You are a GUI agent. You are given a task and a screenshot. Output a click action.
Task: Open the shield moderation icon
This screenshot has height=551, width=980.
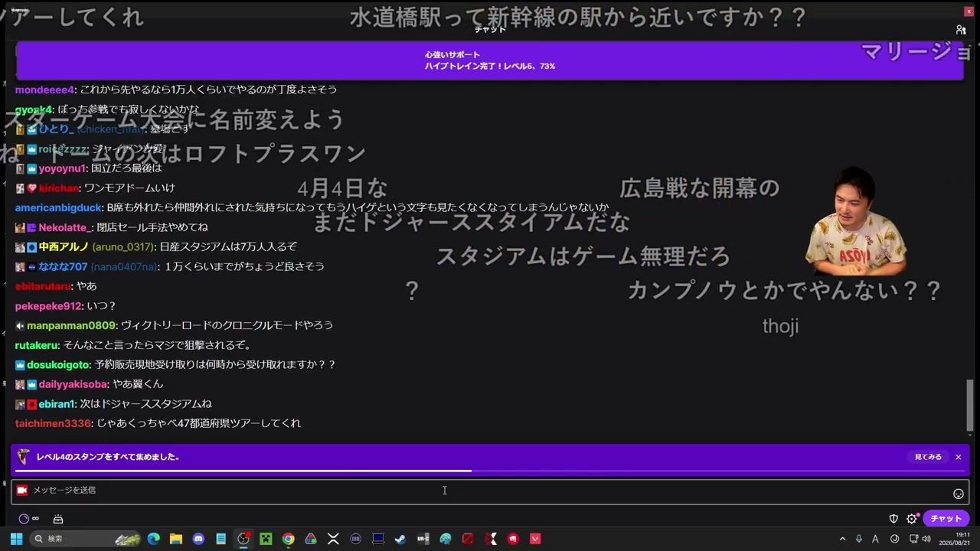click(893, 519)
